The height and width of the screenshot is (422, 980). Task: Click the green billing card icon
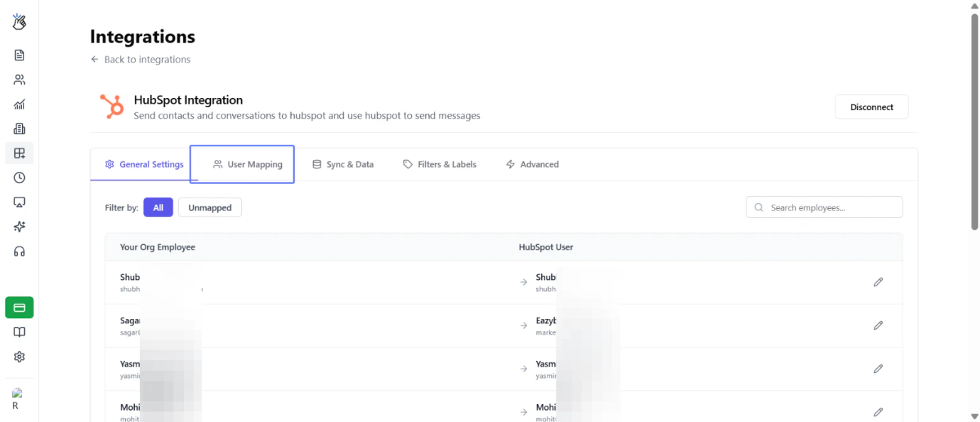click(19, 308)
